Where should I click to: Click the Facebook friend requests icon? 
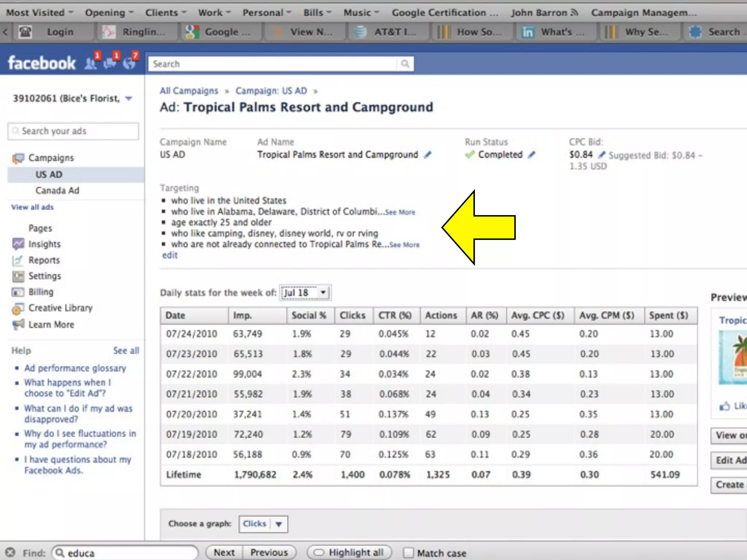91,63
